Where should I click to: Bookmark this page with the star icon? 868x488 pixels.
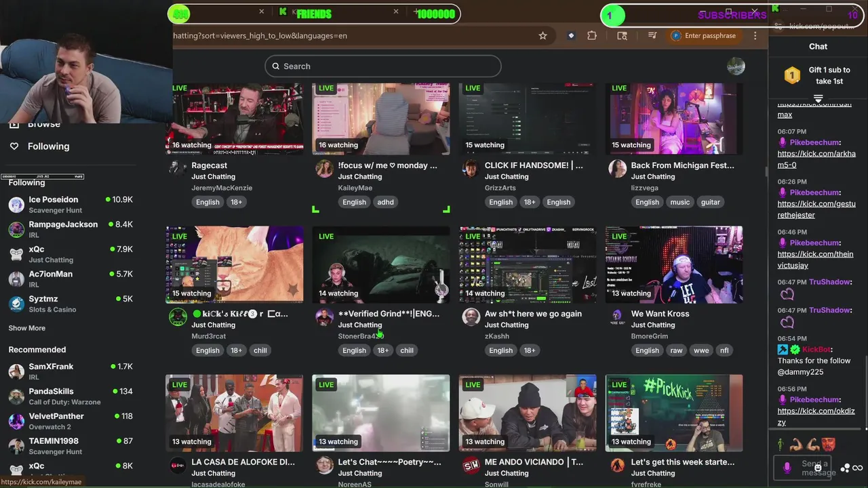click(x=542, y=36)
